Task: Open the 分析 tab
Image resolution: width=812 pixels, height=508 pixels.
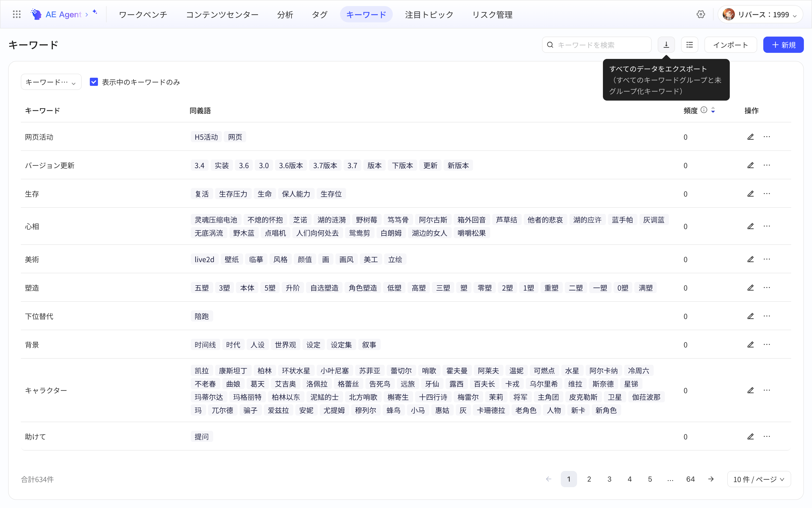Action: pyautogui.click(x=285, y=14)
